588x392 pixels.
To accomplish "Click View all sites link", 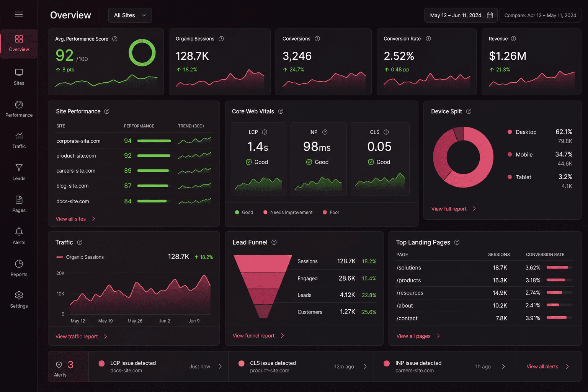I will click(x=75, y=219).
